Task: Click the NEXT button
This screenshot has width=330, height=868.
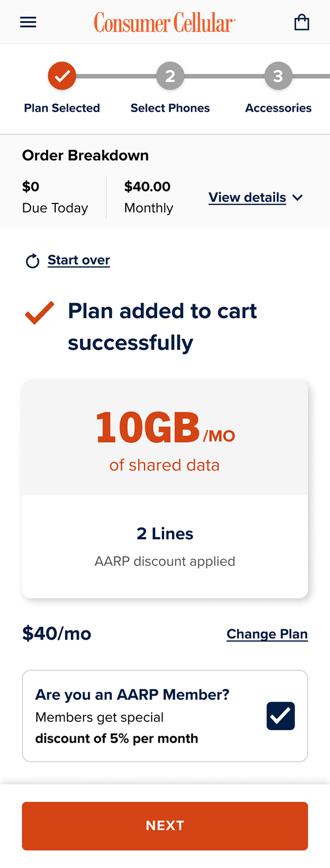Action: click(x=165, y=826)
